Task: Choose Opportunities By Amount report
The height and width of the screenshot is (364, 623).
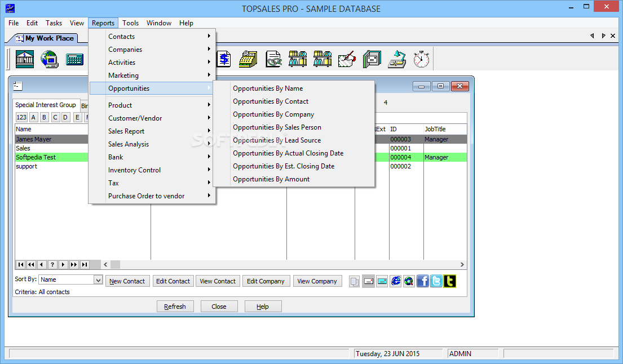Action: (x=294, y=179)
